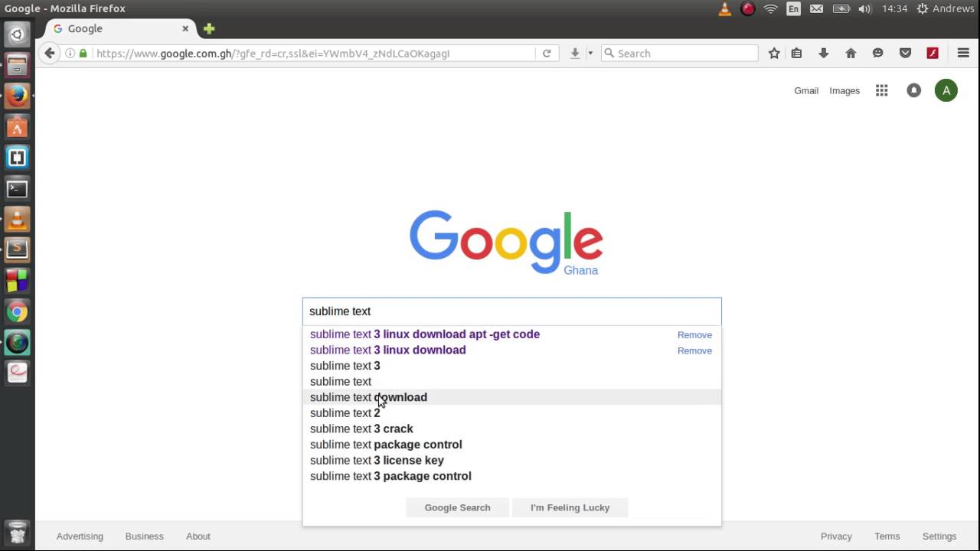
Task: Click the Firefox back arrow button
Action: click(50, 53)
